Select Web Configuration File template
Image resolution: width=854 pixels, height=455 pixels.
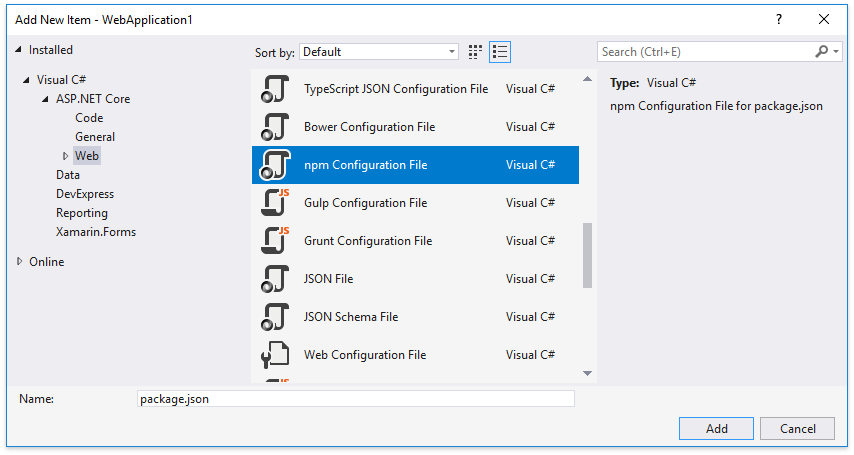(x=415, y=355)
